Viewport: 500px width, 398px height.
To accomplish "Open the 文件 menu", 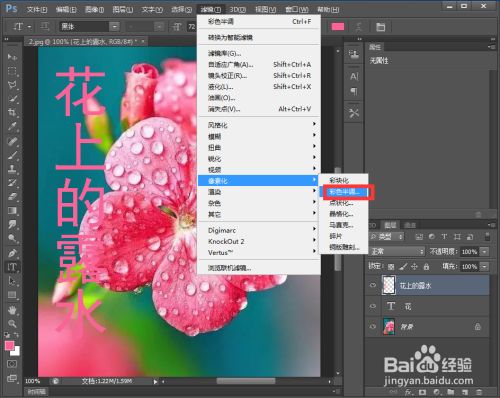I will 37,9.
